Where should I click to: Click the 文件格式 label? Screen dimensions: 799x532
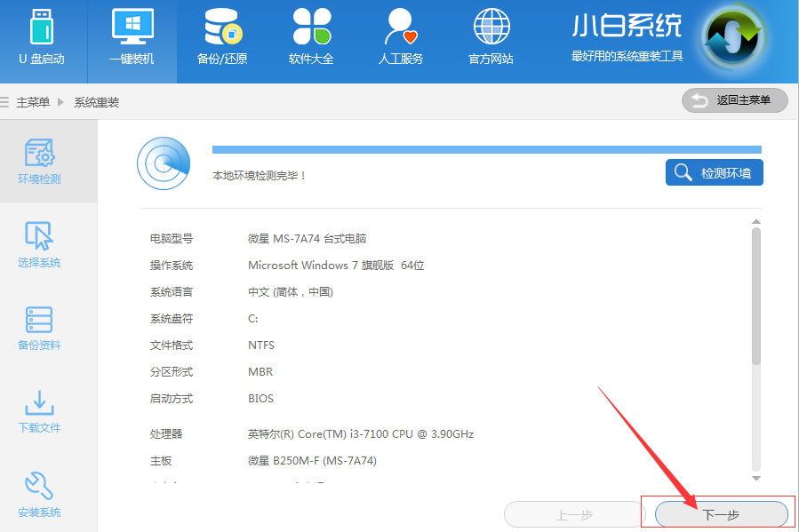pos(172,345)
